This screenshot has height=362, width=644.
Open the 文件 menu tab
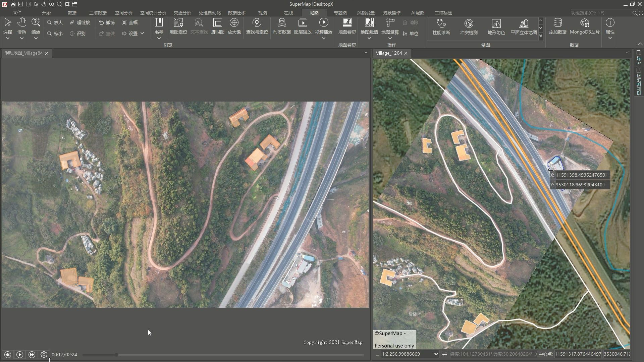tap(17, 13)
